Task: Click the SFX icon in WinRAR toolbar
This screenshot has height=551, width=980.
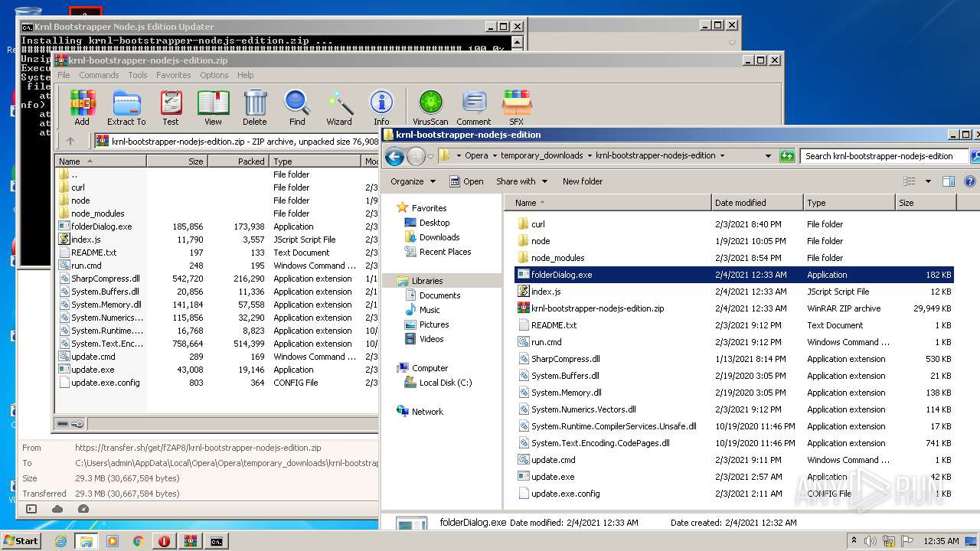Action: [517, 107]
